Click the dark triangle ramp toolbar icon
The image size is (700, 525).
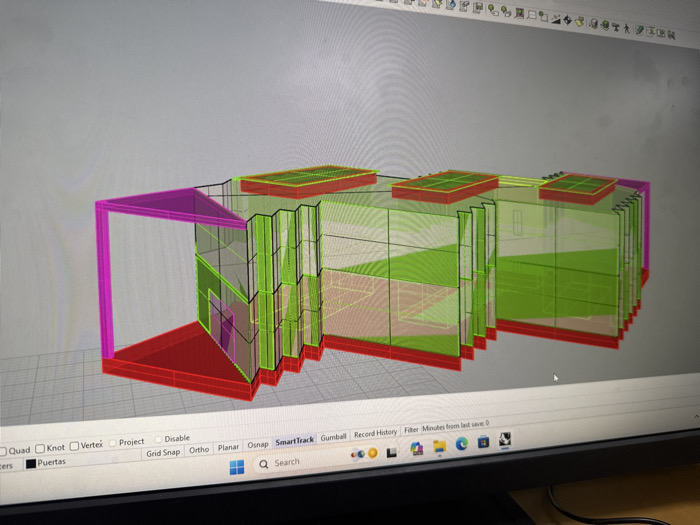coord(556,19)
